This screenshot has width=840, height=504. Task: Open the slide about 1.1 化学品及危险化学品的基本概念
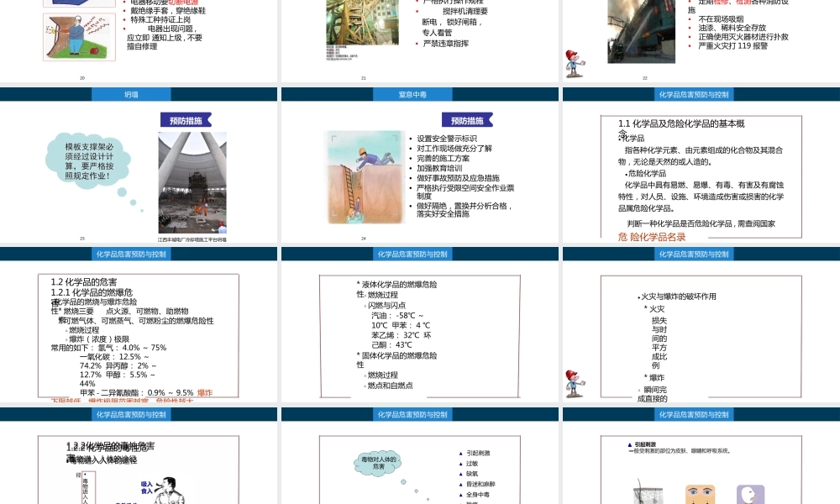[x=701, y=165]
